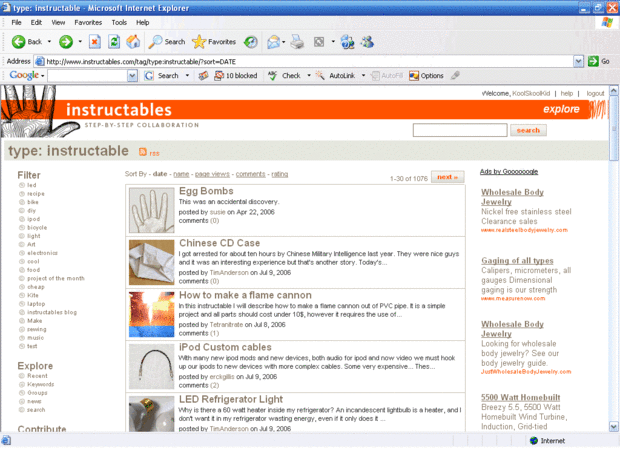Open the Edit menu
The image size is (620, 465).
point(36,23)
